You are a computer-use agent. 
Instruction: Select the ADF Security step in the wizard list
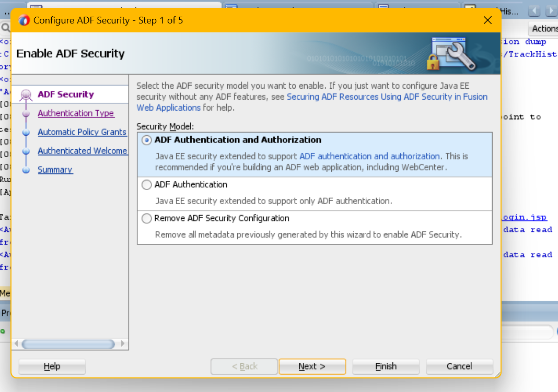tap(66, 94)
